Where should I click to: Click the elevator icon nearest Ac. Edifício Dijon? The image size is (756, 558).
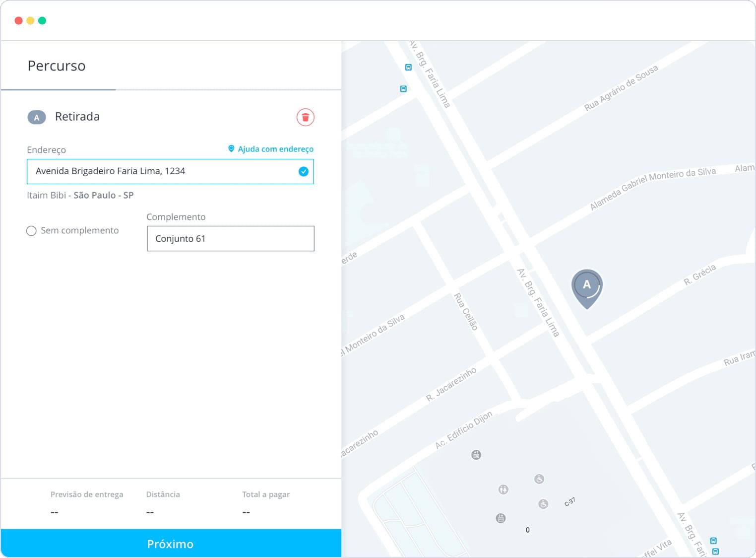click(x=476, y=455)
